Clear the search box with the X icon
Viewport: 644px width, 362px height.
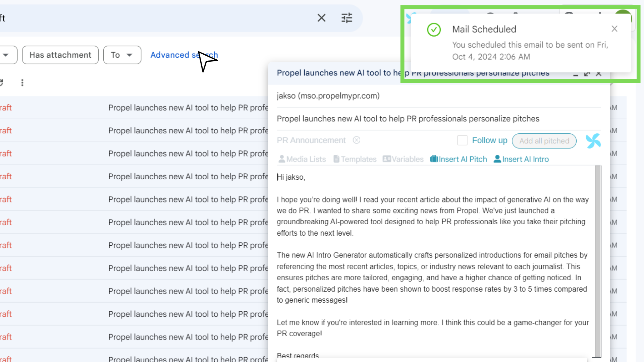tap(321, 18)
